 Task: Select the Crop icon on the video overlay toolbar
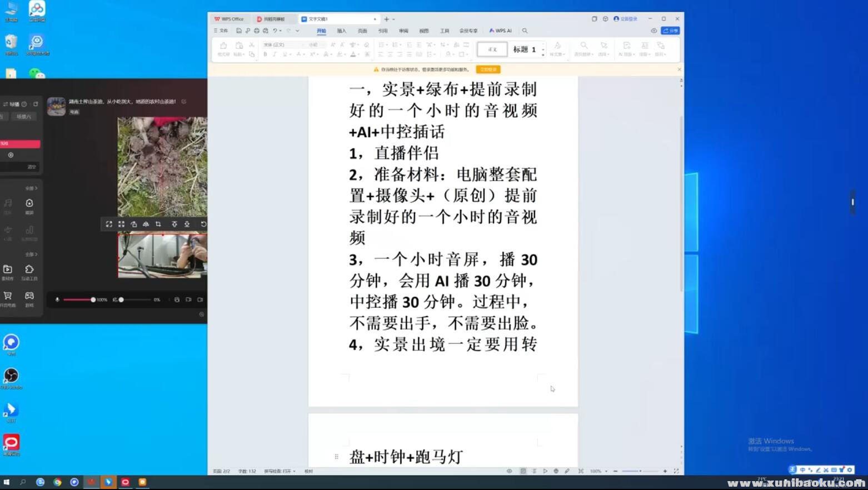(x=158, y=224)
